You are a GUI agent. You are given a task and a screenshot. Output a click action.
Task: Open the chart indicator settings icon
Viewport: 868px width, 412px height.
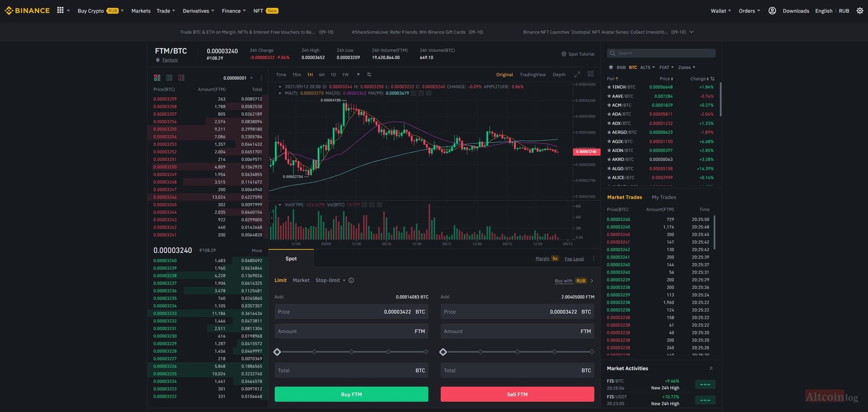tap(369, 75)
